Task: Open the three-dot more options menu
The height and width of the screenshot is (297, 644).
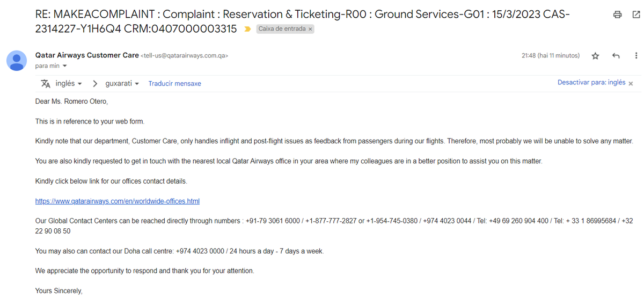Action: [x=636, y=56]
